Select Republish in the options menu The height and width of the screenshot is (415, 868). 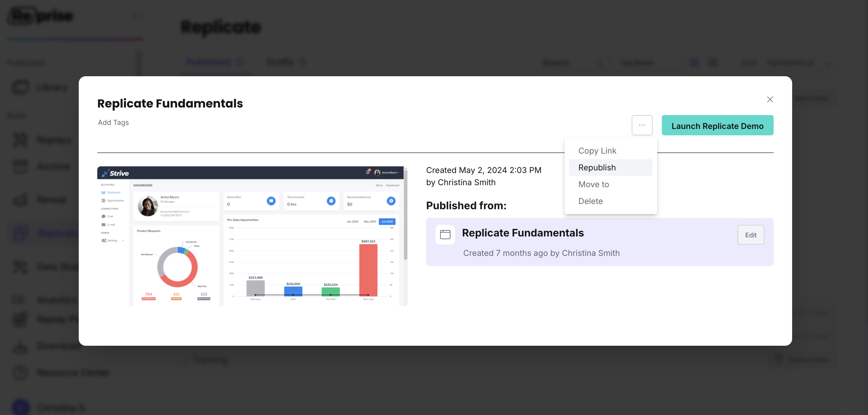[x=611, y=168]
